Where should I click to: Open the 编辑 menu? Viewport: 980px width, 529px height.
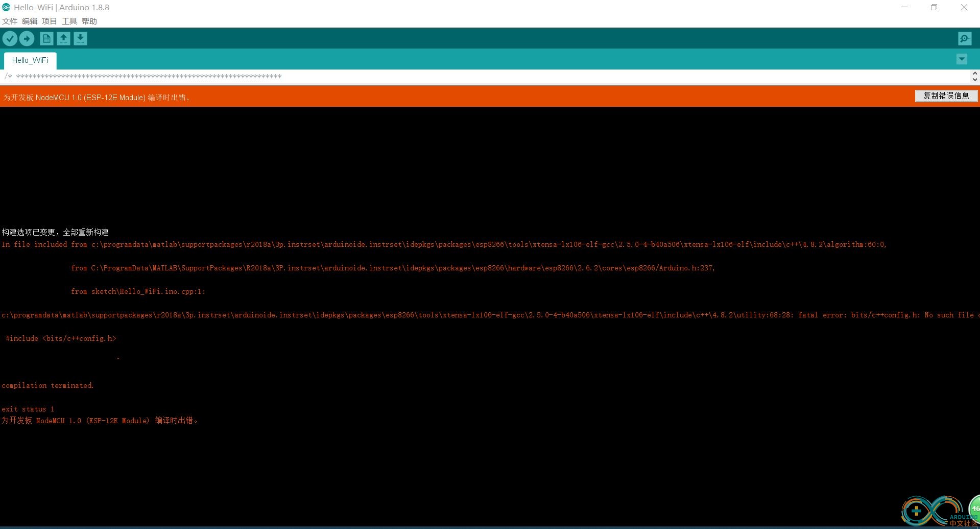pyautogui.click(x=30, y=21)
